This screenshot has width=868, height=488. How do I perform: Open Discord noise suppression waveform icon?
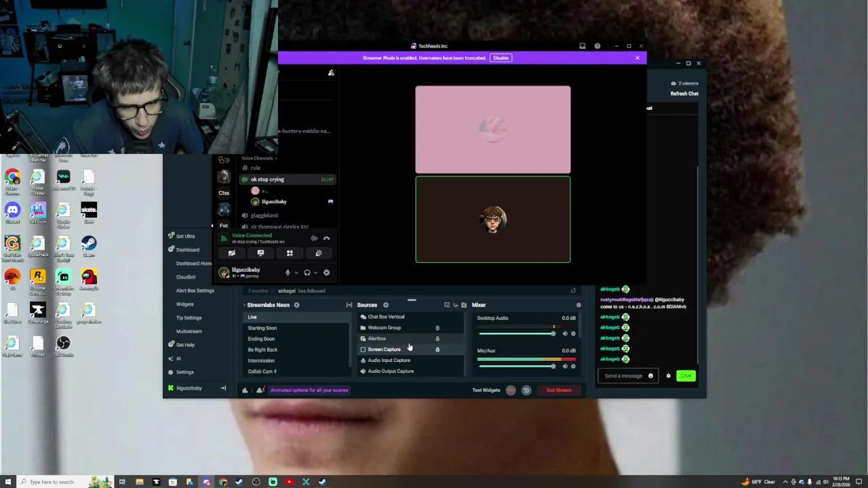coord(314,239)
